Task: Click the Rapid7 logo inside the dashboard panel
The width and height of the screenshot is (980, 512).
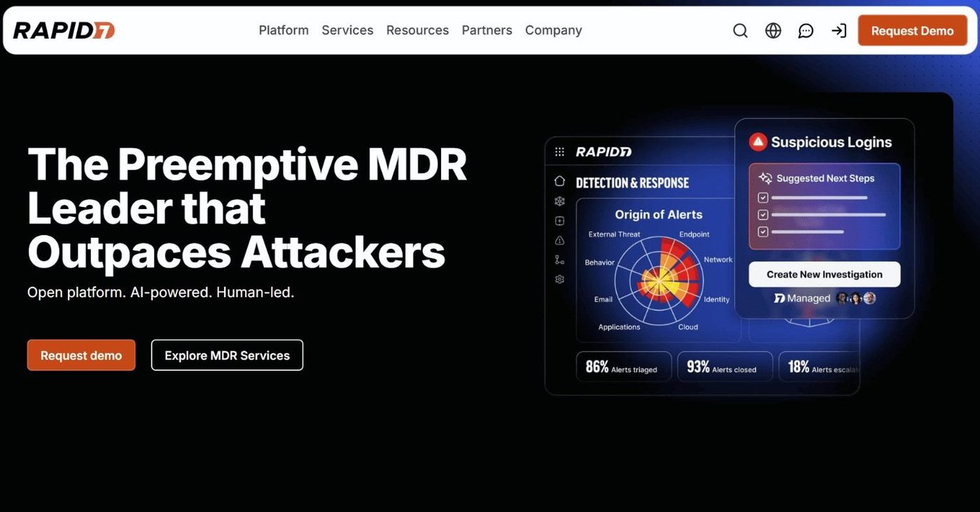Action: [603, 152]
